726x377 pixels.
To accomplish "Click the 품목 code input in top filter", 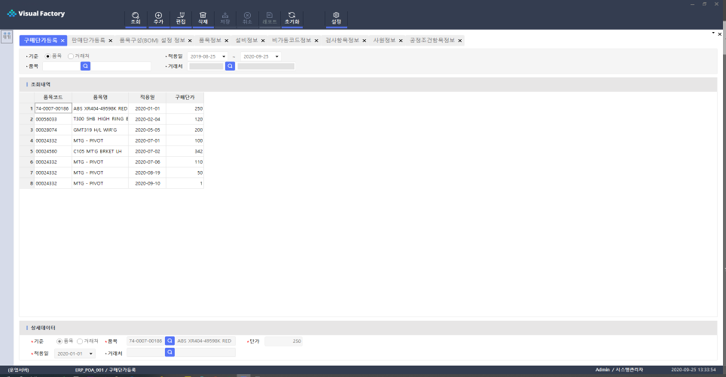I will click(62, 66).
